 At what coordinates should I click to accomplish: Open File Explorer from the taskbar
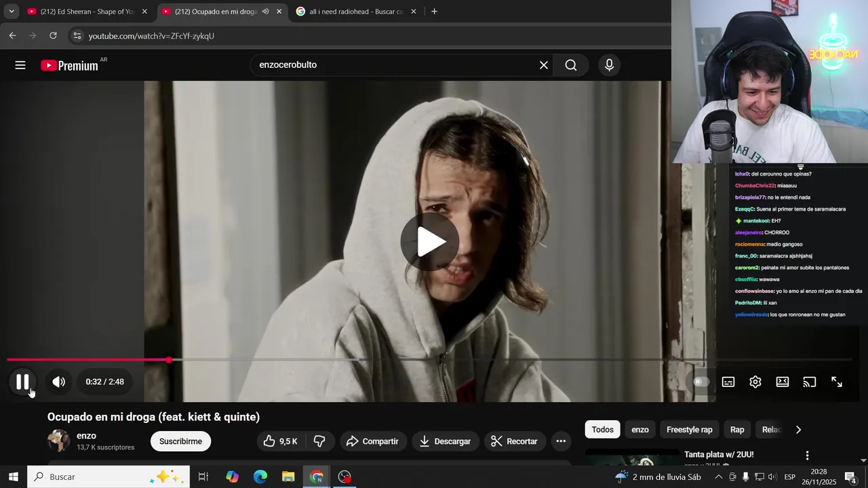[x=288, y=477]
